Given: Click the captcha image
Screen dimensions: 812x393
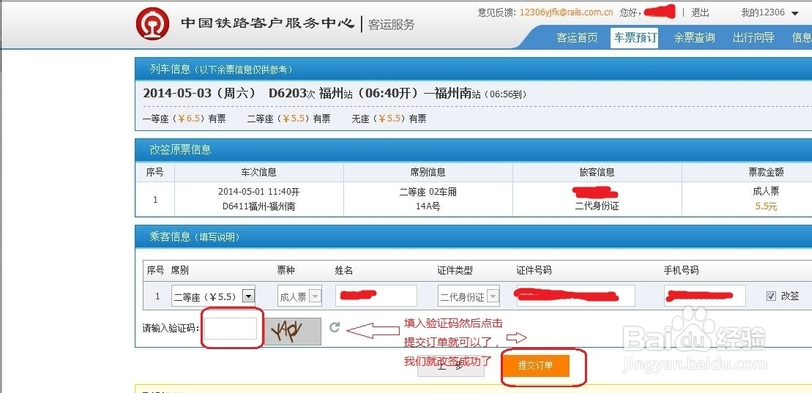Looking at the screenshot, I should coord(293,331).
